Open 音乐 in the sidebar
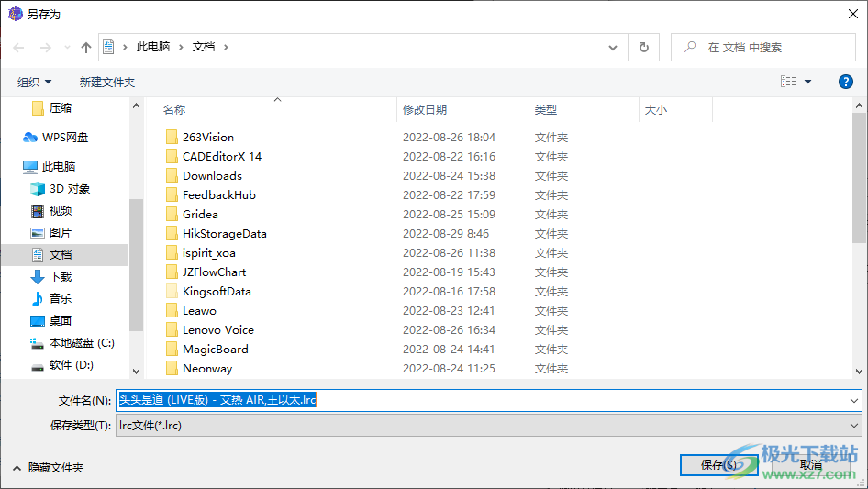Viewport: 868px width, 489px height. coord(52,298)
